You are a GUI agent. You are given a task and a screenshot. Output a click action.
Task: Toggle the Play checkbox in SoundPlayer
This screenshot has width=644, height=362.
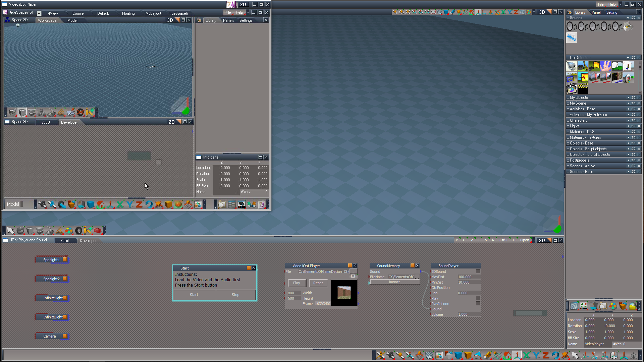pyautogui.click(x=478, y=298)
